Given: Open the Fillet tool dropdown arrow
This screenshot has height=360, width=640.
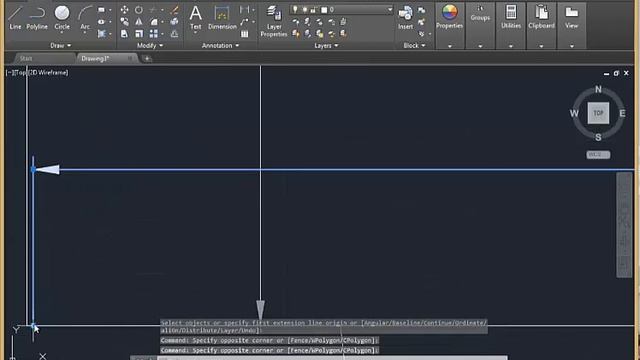Looking at the screenshot, I should 162,22.
